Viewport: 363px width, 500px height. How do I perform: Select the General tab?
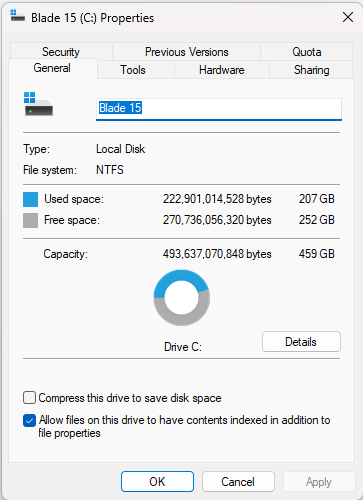coord(52,68)
